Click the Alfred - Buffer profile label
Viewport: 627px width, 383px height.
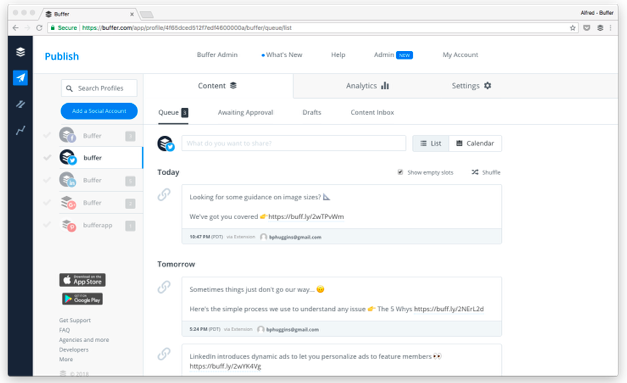[597, 13]
